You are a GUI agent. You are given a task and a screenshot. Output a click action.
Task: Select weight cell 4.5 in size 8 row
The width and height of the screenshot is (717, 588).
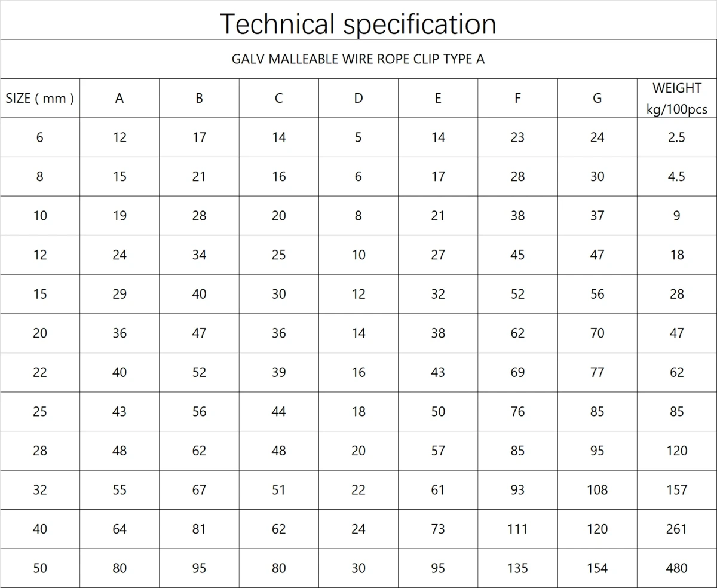pos(677,177)
